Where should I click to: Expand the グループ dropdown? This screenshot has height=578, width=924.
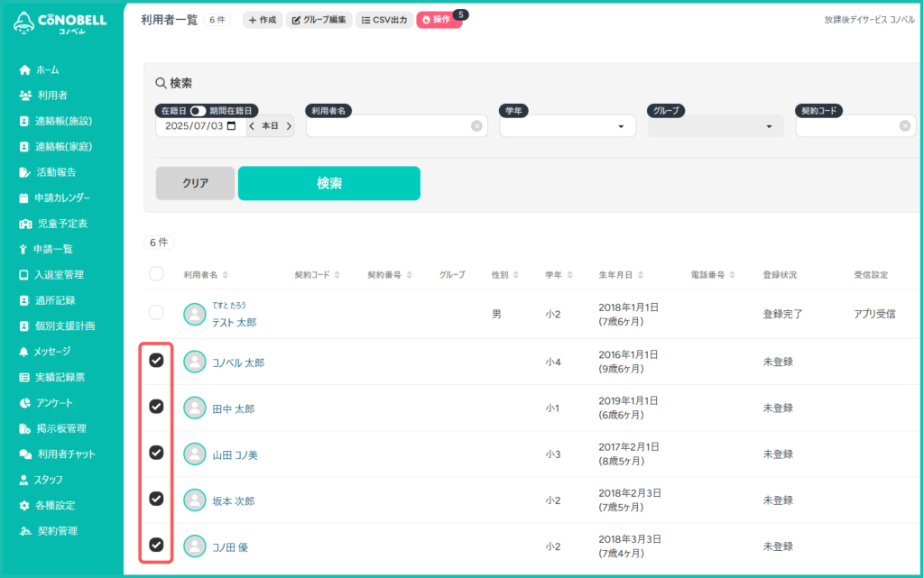pyautogui.click(x=769, y=127)
